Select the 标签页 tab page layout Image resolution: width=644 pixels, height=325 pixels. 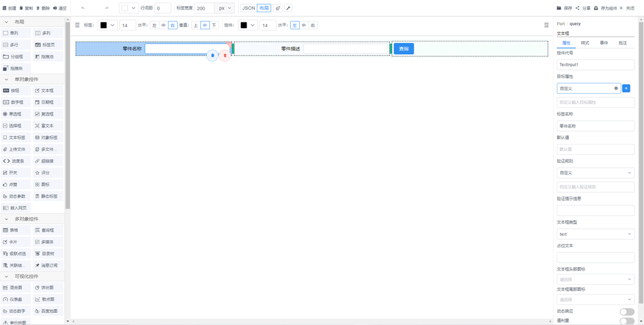coord(48,45)
